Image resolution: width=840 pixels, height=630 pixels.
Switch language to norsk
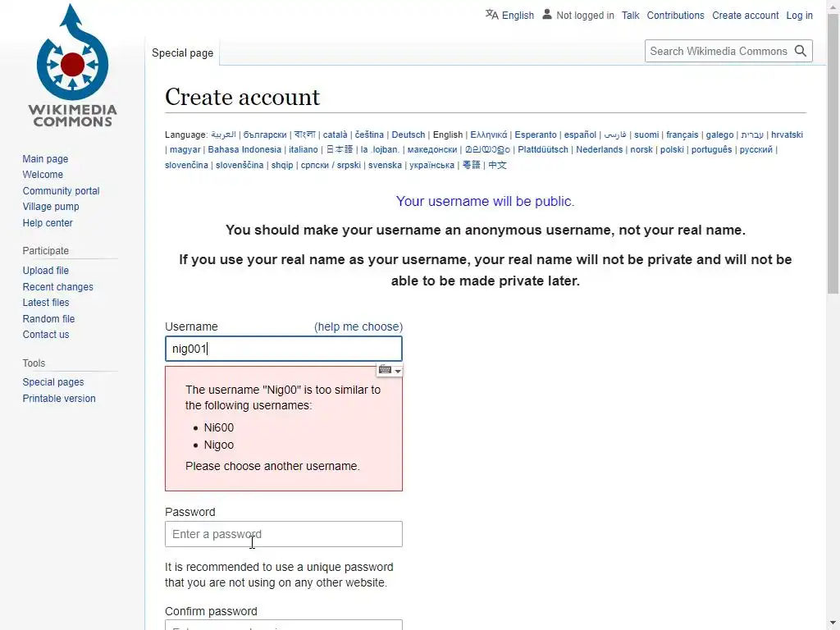[641, 149]
